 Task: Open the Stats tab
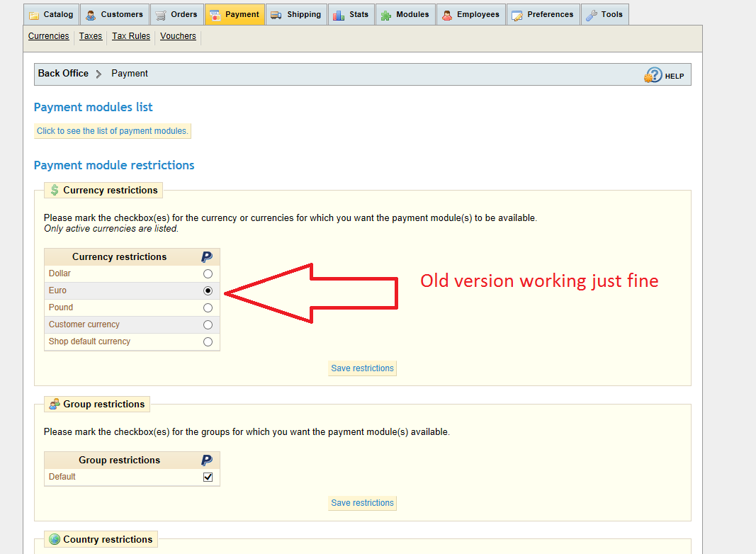tap(351, 14)
